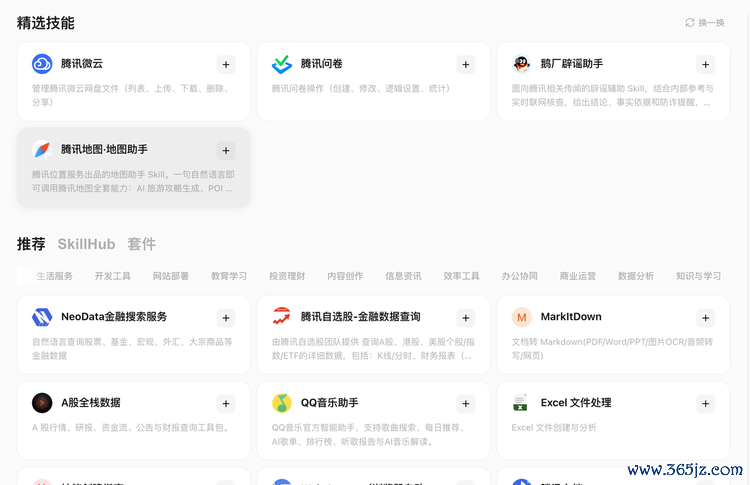Add A股全栈数据 with plus button
This screenshot has height=485, width=750.
point(226,404)
